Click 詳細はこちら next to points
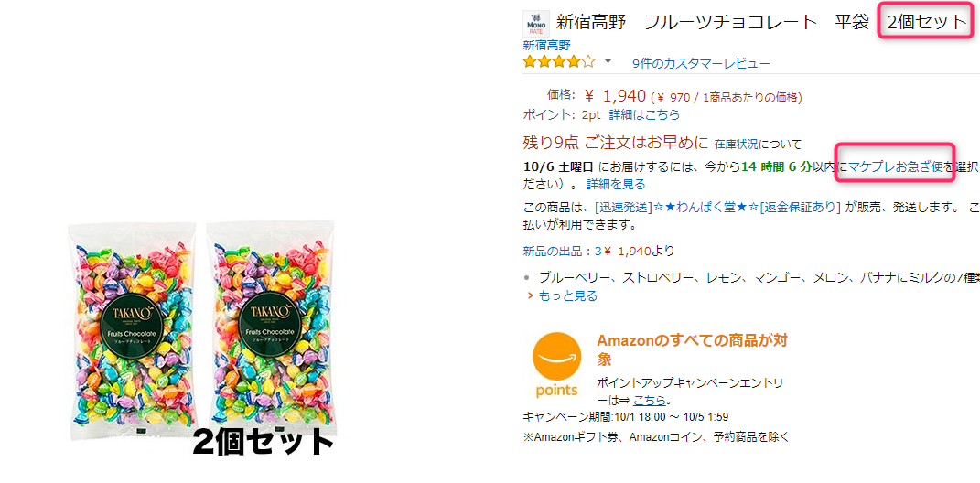 644,115
